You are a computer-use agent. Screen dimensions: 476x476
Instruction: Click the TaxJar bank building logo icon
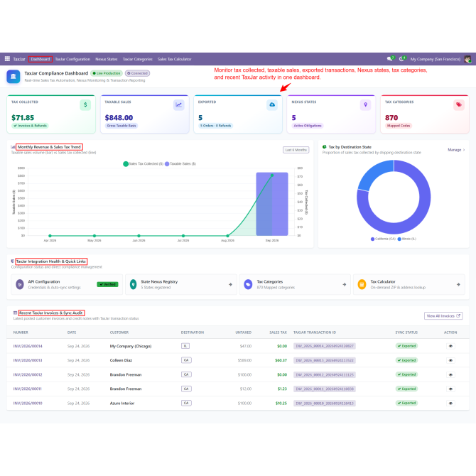(13, 77)
